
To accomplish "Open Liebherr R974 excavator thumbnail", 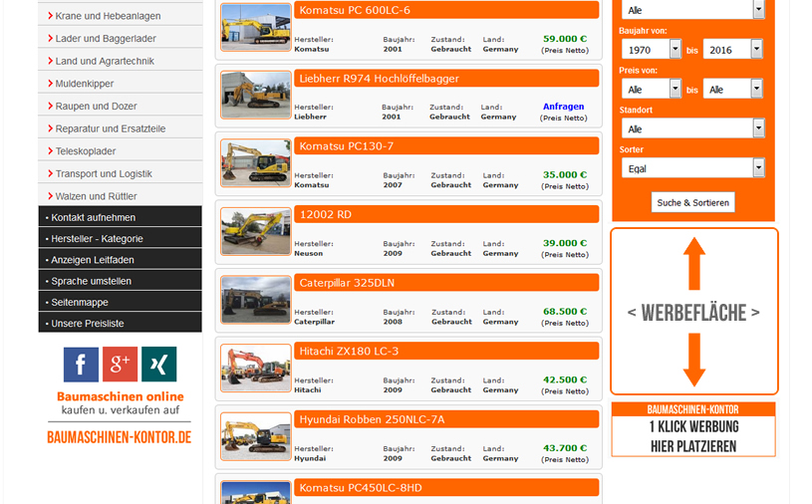I will click(256, 96).
